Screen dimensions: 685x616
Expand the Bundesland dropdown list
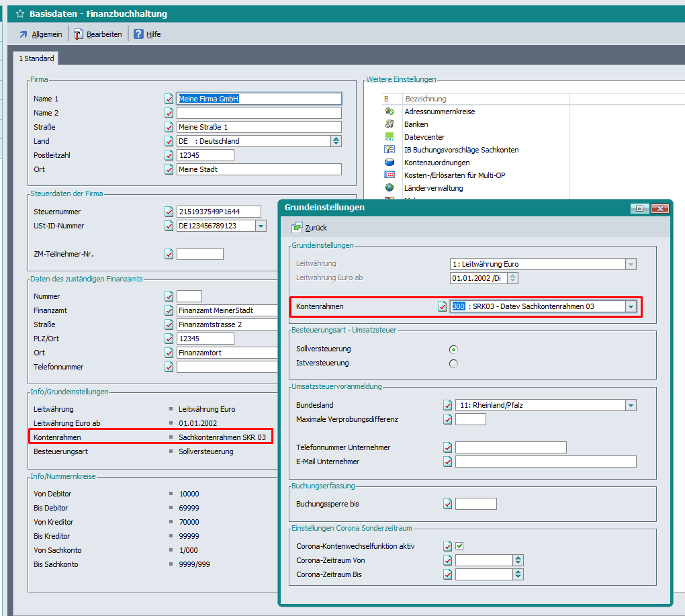(x=630, y=405)
